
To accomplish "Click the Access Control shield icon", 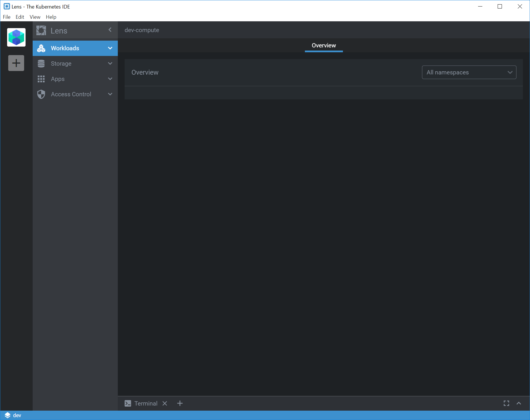I will coord(41,94).
